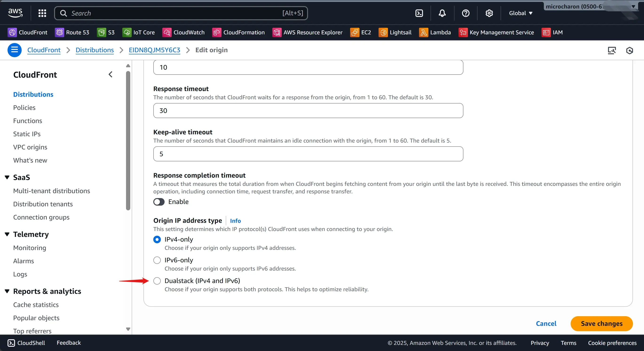Viewport: 644px width, 351px height.
Task: Open IoT Core favorites shortcut
Action: [138, 32]
